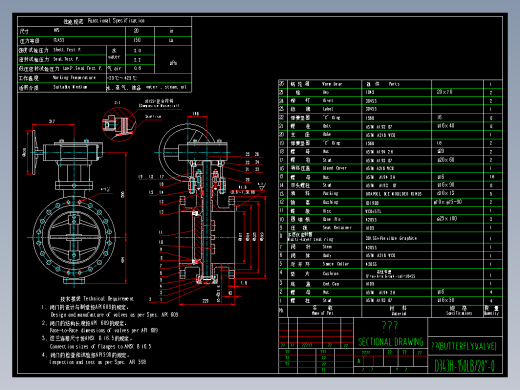Select the 'BUTTERFLY VALVE' title block text

pos(464,346)
